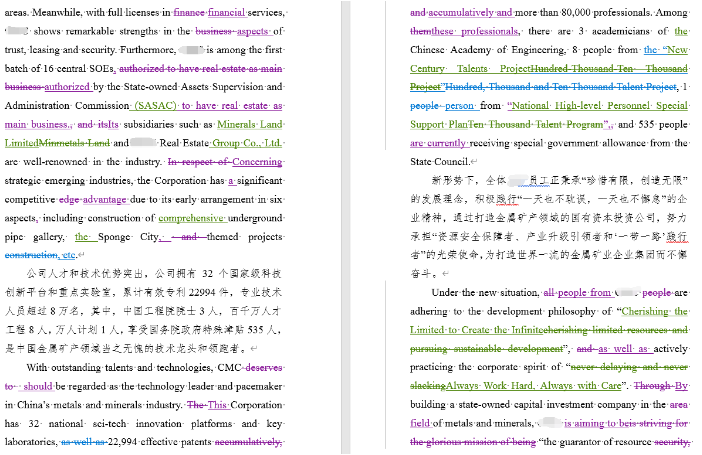Click the green "Minerals Land Limited" insertion

249,125
